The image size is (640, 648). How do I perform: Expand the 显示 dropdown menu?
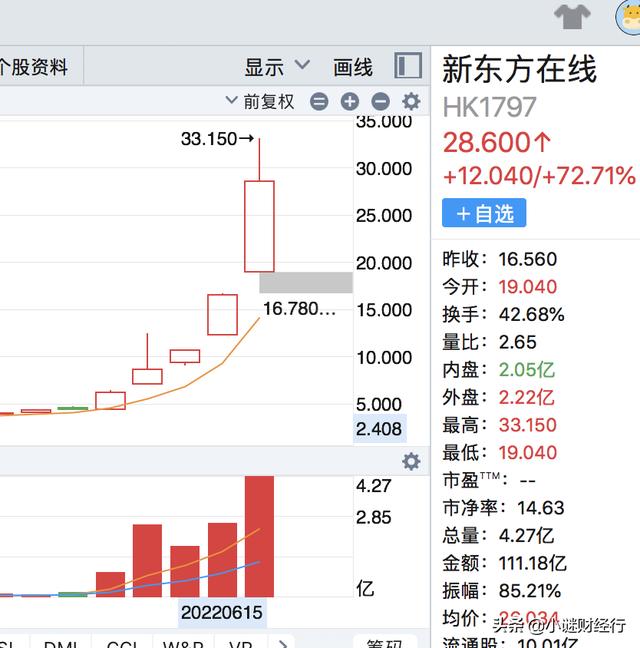tap(277, 67)
